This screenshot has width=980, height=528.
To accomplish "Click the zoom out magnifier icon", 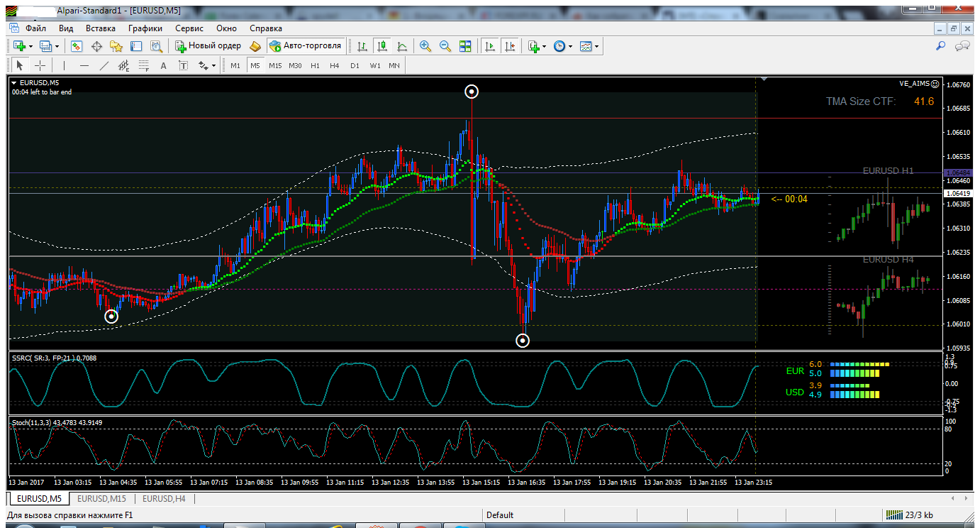I will (445, 46).
